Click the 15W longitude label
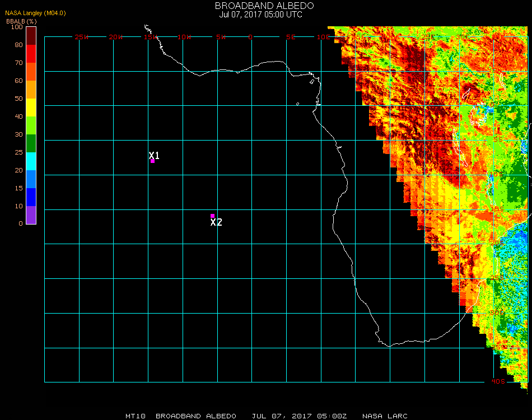 (151, 37)
